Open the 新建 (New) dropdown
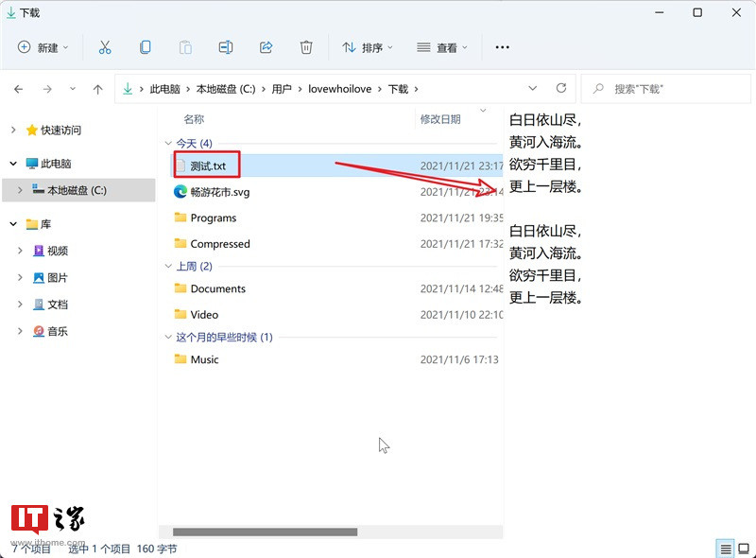 pos(43,47)
